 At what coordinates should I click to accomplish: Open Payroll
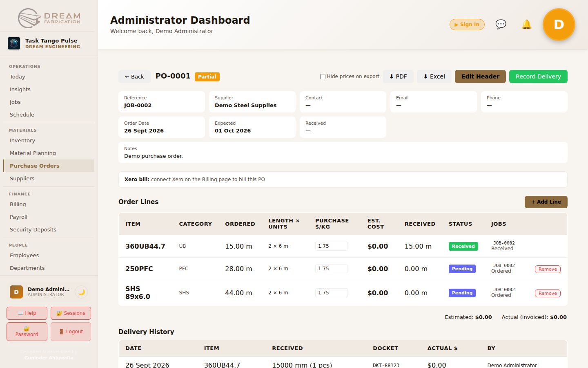(49, 217)
